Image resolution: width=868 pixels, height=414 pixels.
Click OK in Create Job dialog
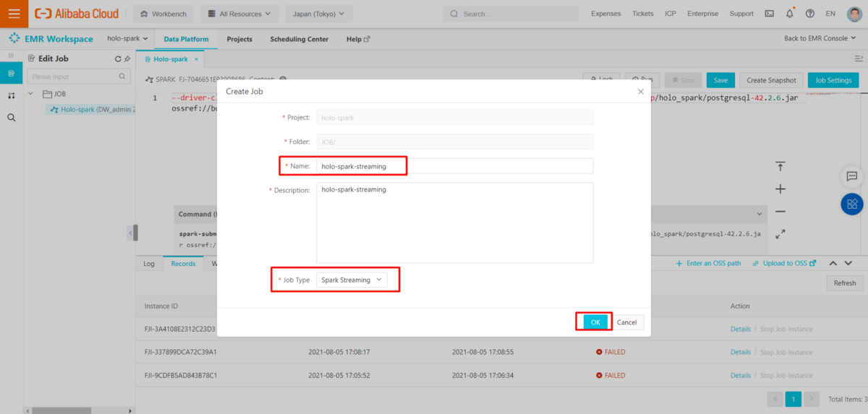(595, 322)
